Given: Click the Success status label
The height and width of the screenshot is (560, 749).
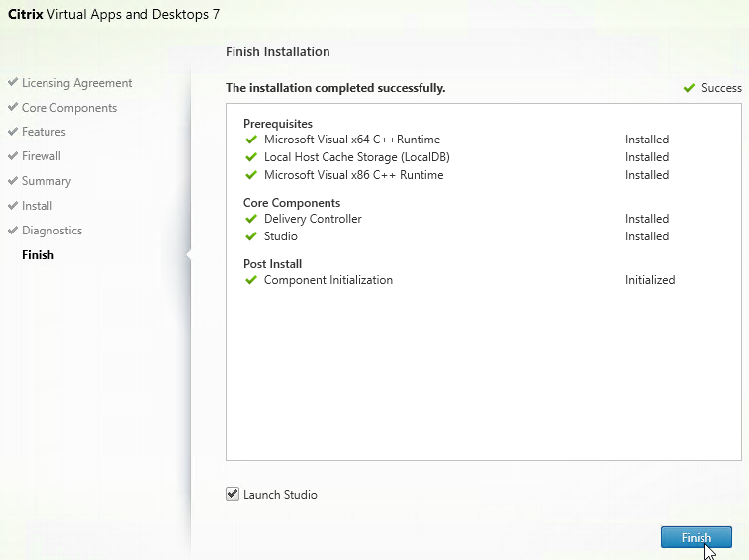Looking at the screenshot, I should (721, 88).
